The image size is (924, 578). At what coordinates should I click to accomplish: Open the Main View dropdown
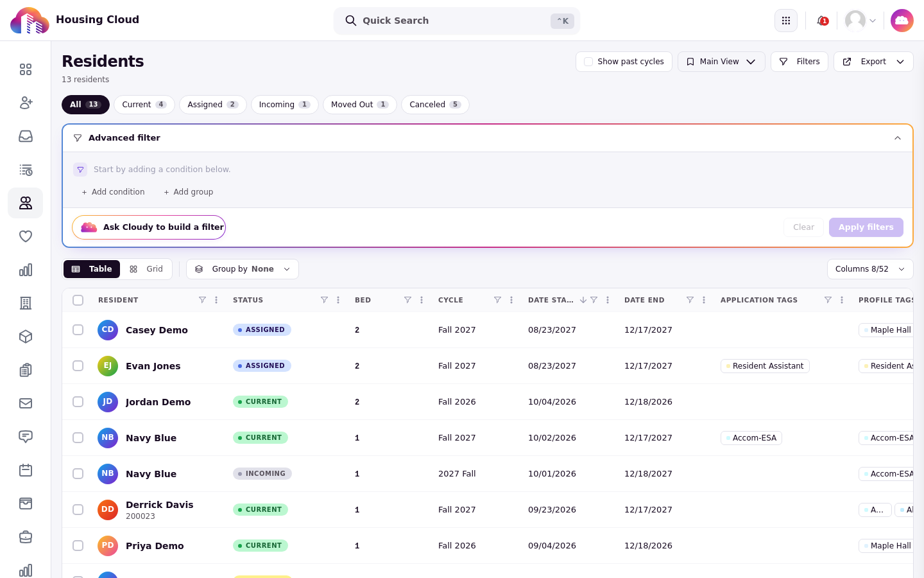coord(721,62)
